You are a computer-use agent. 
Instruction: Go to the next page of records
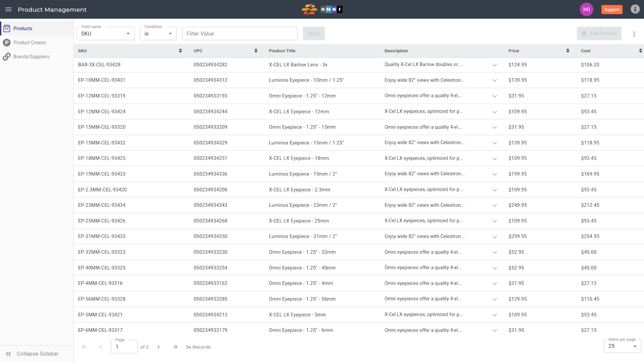159,347
